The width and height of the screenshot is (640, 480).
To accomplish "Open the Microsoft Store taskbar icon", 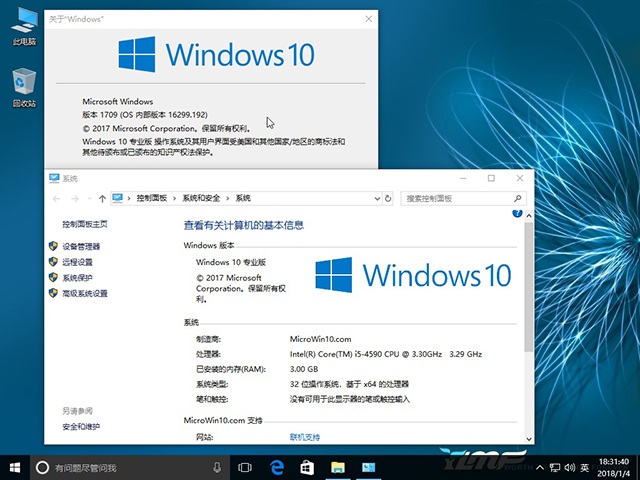I will tap(307, 467).
